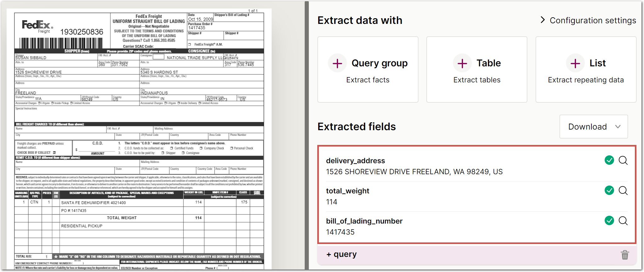Click Oct 15, 2009 date in document
The width and height of the screenshot is (644, 272).
coord(201,19)
